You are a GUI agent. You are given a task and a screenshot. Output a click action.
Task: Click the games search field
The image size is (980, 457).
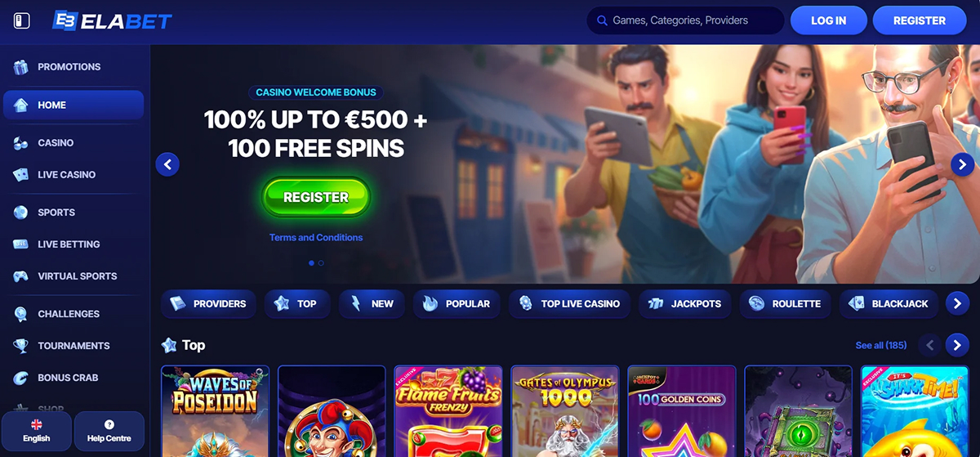pyautogui.click(x=686, y=20)
